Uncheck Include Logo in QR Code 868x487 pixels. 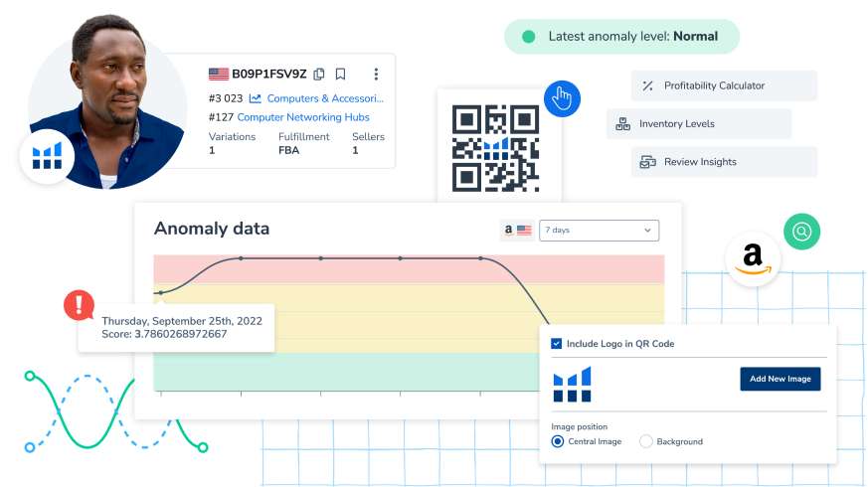tap(557, 344)
